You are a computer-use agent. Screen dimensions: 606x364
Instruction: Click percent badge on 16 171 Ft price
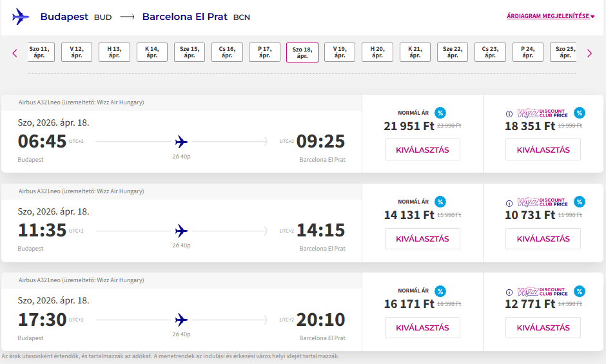(440, 291)
